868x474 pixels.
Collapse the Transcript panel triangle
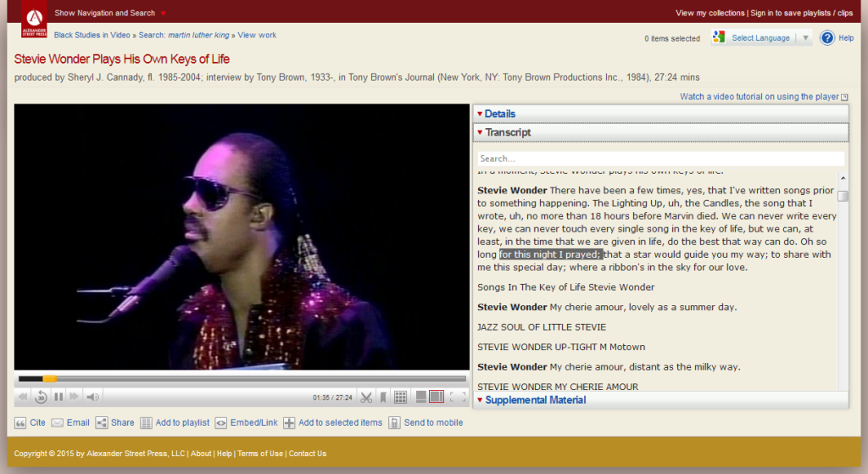point(480,132)
